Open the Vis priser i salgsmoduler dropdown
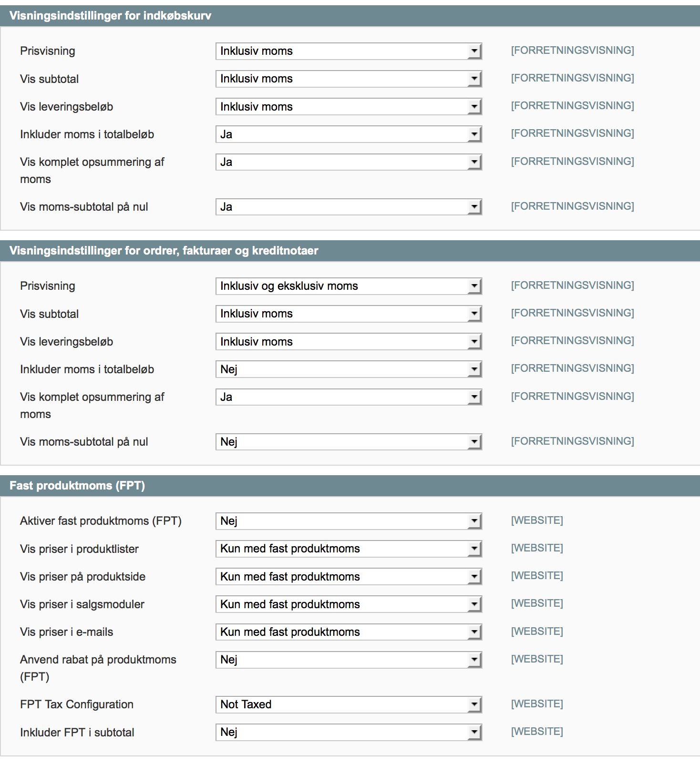Viewport: 700px width, 775px height. point(349,604)
